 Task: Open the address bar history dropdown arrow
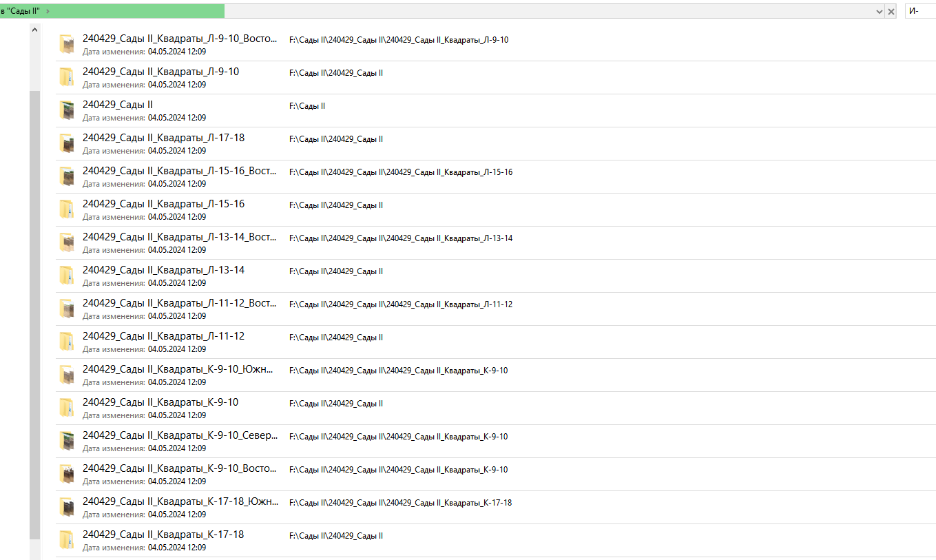[879, 12]
